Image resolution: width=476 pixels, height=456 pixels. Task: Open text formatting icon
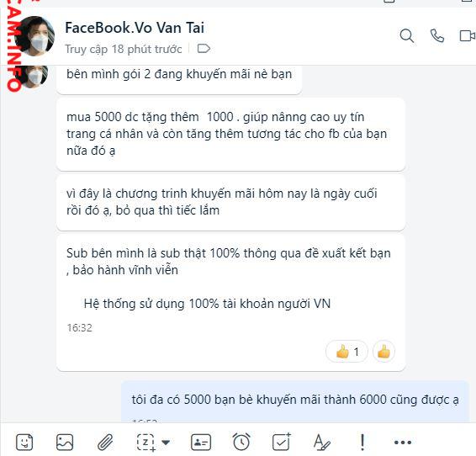pyautogui.click(x=321, y=443)
